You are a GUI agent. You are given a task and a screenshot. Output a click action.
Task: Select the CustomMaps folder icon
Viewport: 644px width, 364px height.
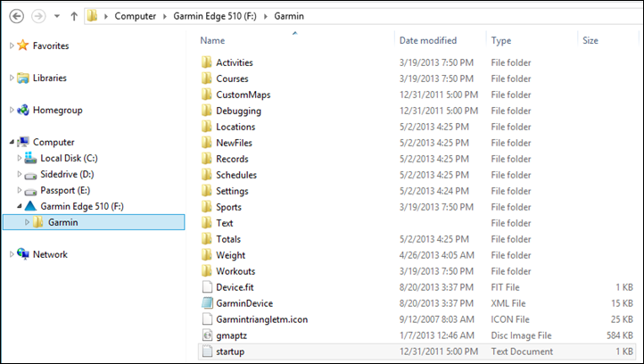(x=207, y=94)
